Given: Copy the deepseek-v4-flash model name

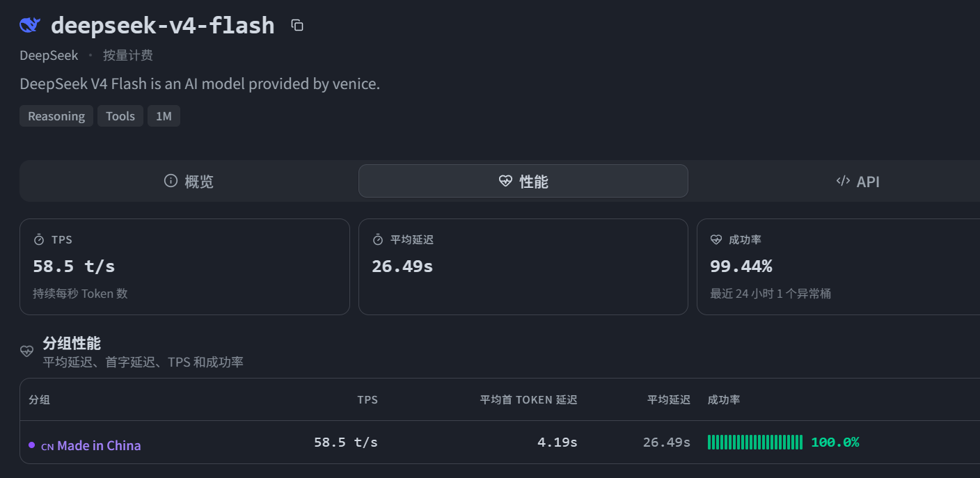Looking at the screenshot, I should [x=297, y=25].
